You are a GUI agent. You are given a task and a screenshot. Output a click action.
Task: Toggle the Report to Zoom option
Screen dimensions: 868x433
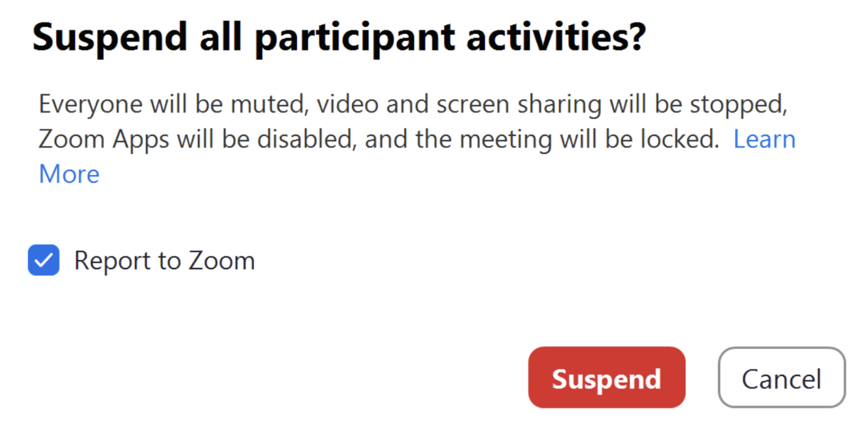[44, 261]
